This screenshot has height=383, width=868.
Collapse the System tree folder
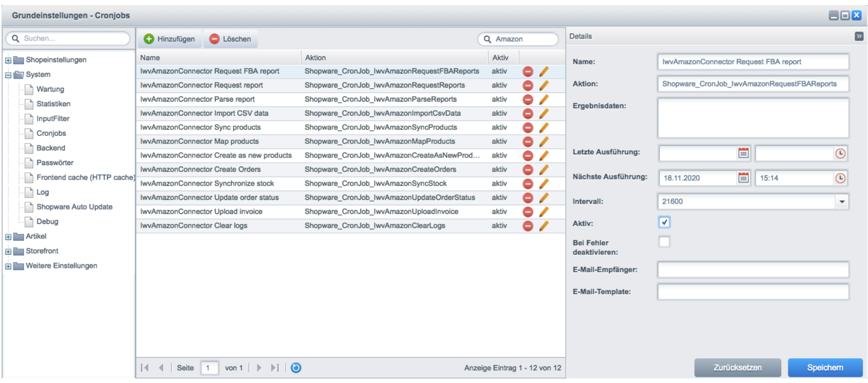click(8, 75)
